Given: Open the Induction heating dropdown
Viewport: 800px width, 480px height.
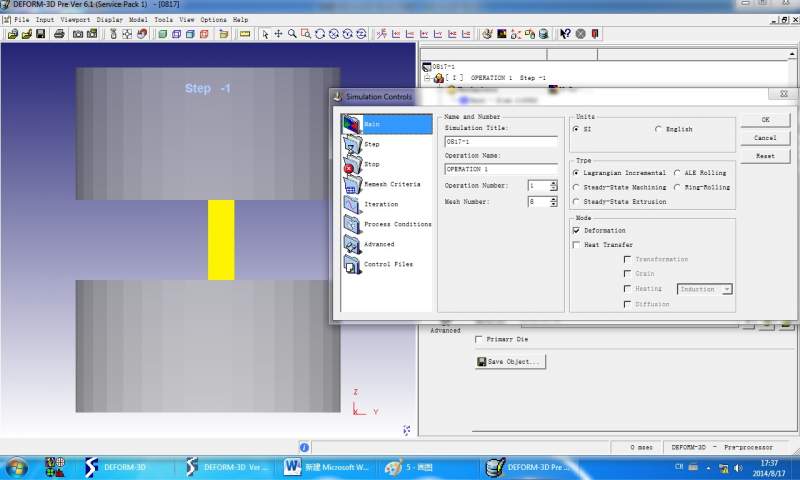Looking at the screenshot, I should 727,289.
